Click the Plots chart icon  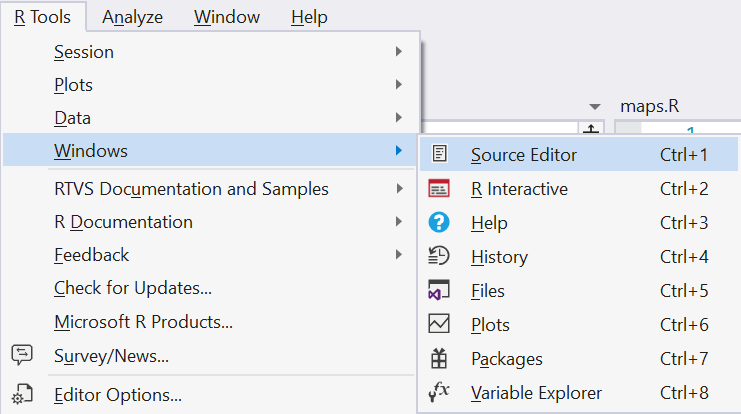(x=439, y=324)
